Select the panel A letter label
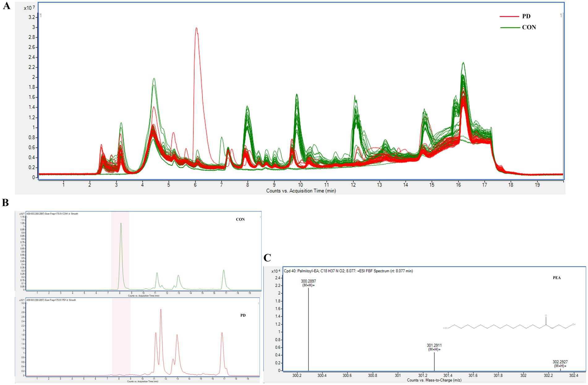This screenshot has width=588, height=385. pyautogui.click(x=6, y=6)
